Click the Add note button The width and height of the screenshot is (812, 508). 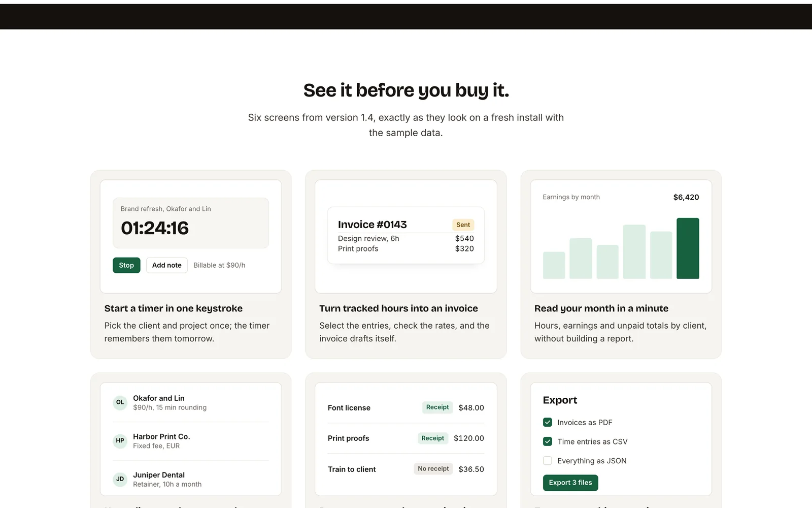(x=167, y=265)
